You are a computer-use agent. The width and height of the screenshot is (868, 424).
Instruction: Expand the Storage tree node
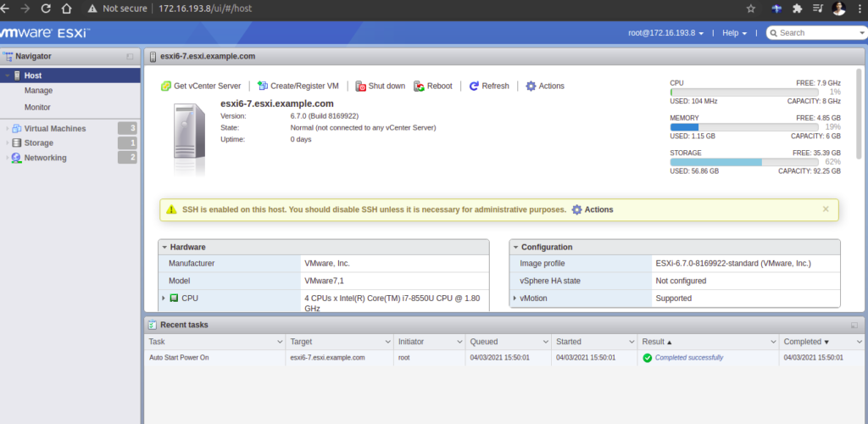pyautogui.click(x=7, y=142)
